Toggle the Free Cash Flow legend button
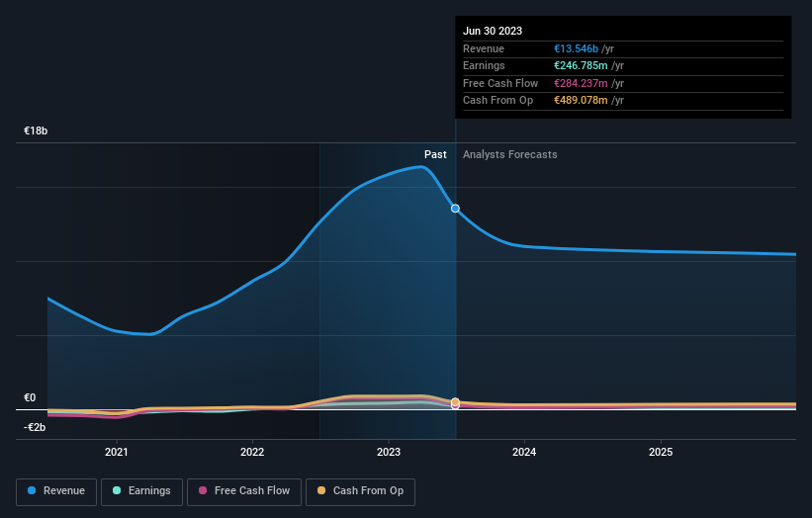 click(x=244, y=491)
